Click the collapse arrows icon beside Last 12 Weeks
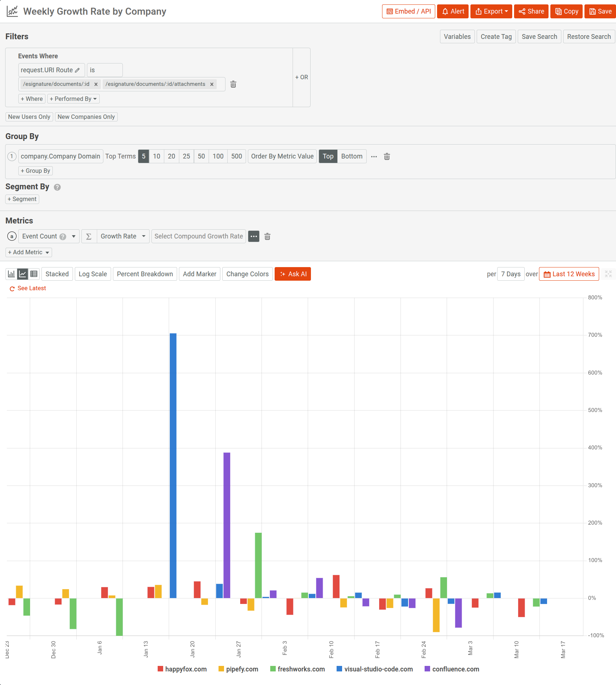The width and height of the screenshot is (616, 685). (x=608, y=274)
